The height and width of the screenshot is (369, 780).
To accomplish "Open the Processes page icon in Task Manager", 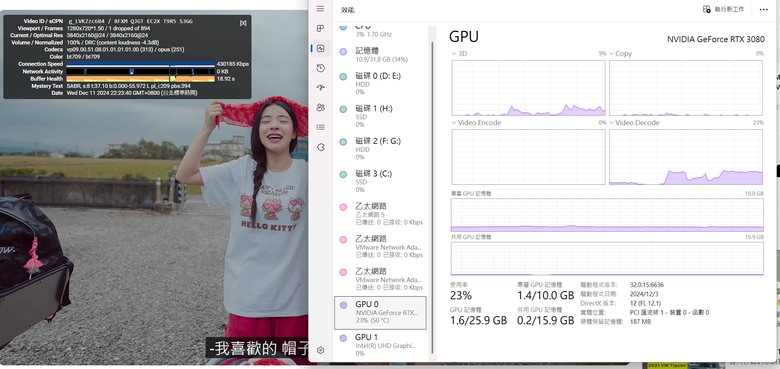I will [320, 29].
